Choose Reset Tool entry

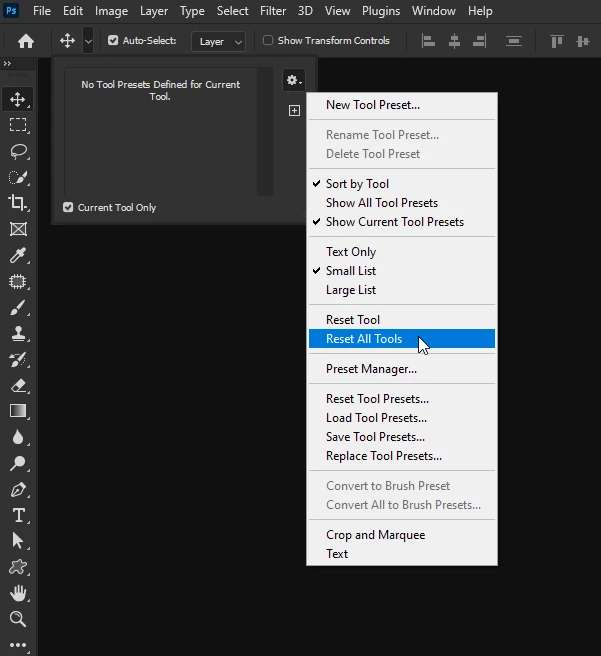[x=402, y=320]
